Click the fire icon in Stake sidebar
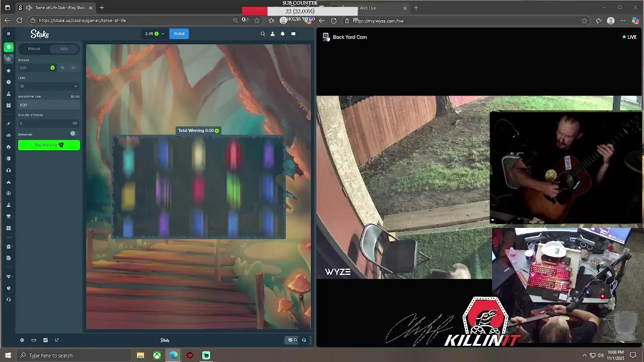The width and height of the screenshot is (644, 362). 9,147
